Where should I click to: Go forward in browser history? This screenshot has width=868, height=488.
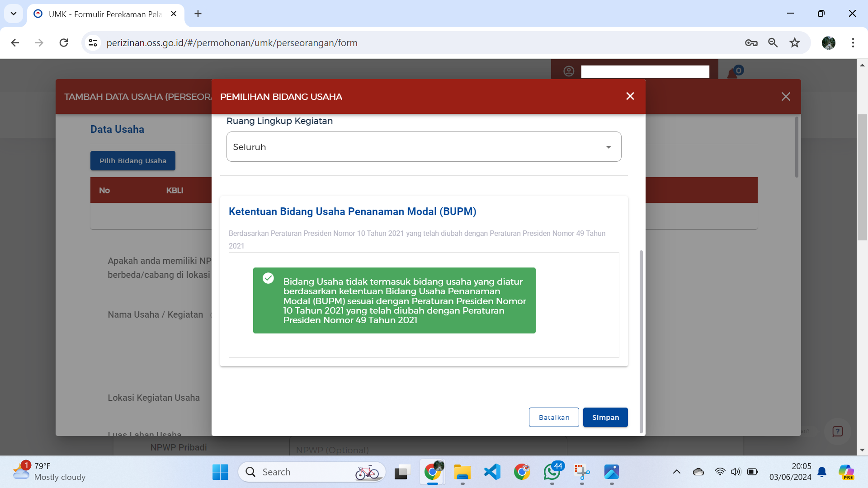39,43
